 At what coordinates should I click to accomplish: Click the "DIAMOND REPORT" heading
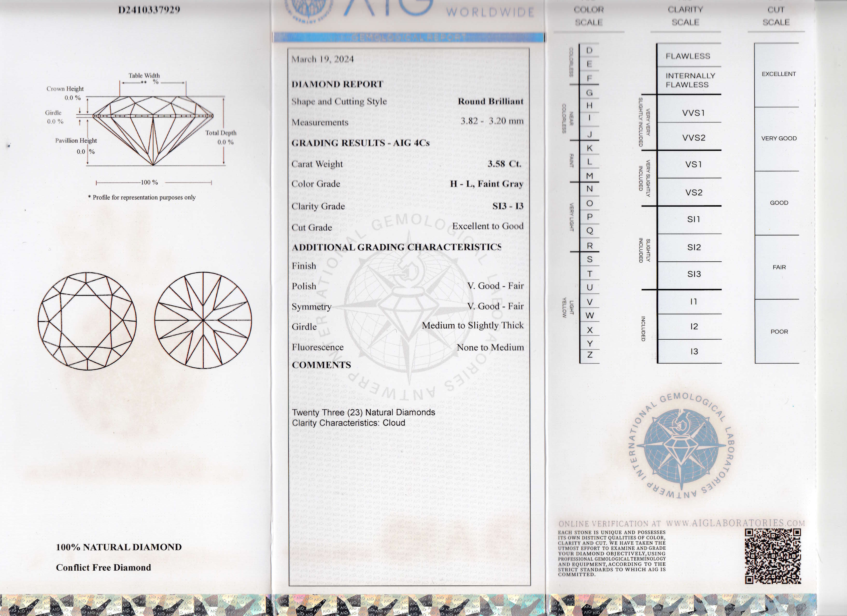[x=337, y=84]
